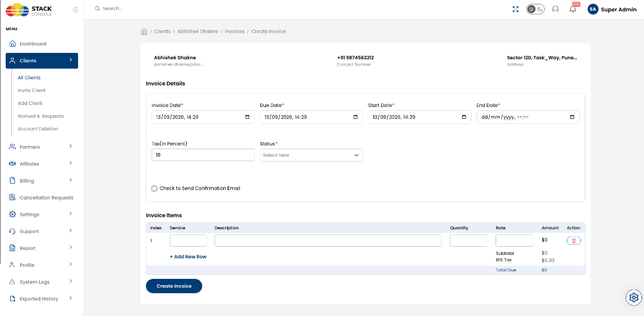The width and height of the screenshot is (644, 316).
Task: Go to Invoices breadcrumb link
Action: tap(235, 31)
